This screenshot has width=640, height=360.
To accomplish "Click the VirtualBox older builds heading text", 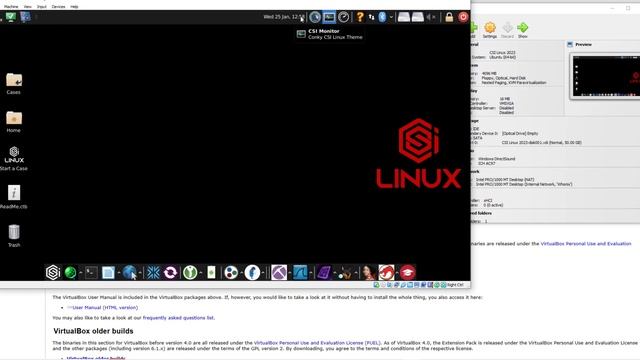I will pos(93,331).
